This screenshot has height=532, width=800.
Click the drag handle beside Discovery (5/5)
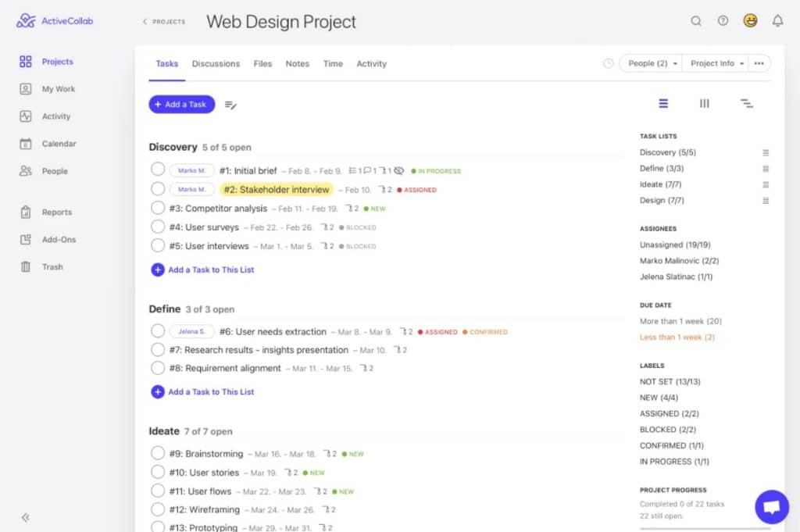[766, 152]
